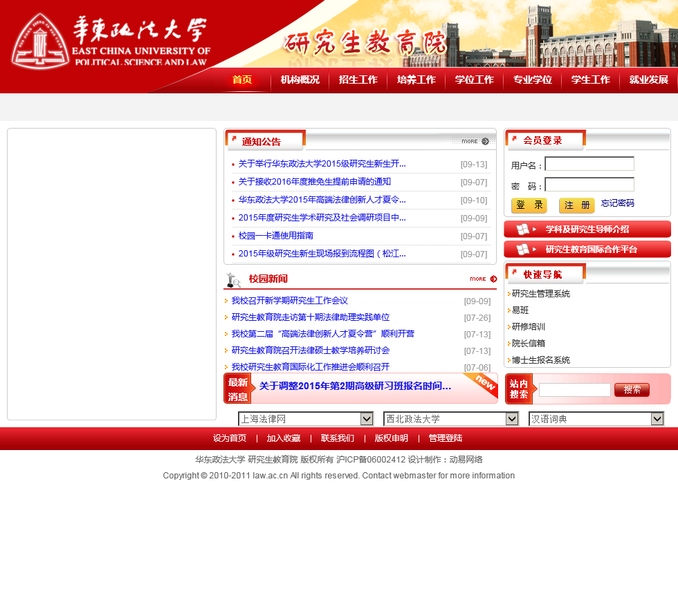
Task: Open notice 2015年级研究生新生现场报到流程图
Action: [322, 254]
